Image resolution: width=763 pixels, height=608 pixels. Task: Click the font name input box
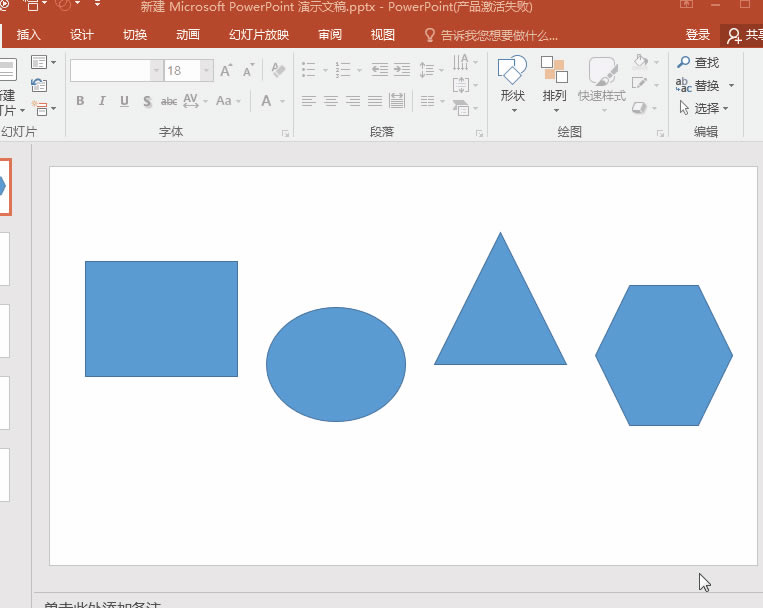click(x=110, y=71)
